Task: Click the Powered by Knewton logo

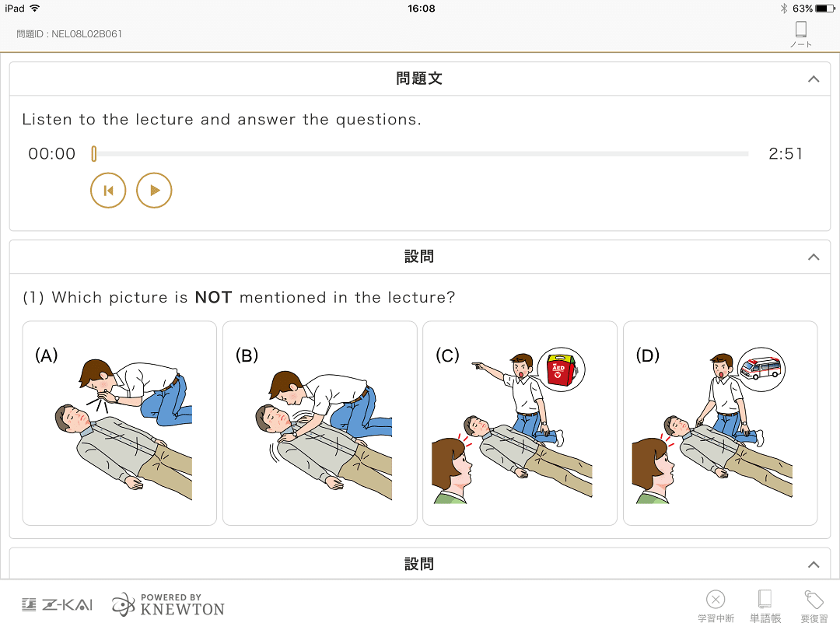Action: (168, 605)
